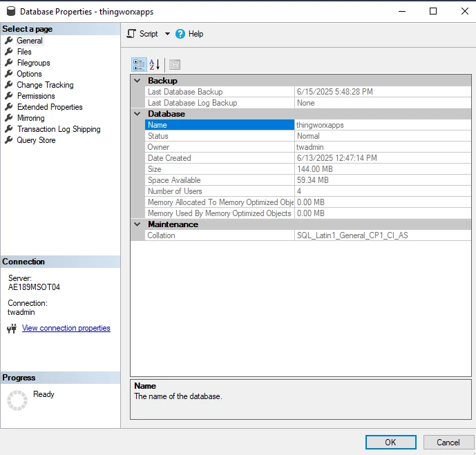Viewport: 476px width, 455px height.
Task: Click the wrench icon beside Extended Properties
Action: (9, 107)
